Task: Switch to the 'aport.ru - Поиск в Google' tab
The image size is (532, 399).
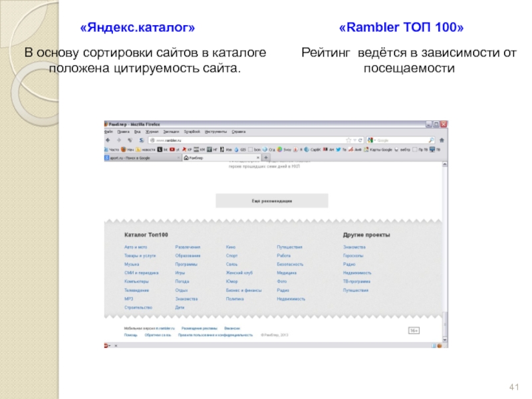Action: tap(142, 158)
